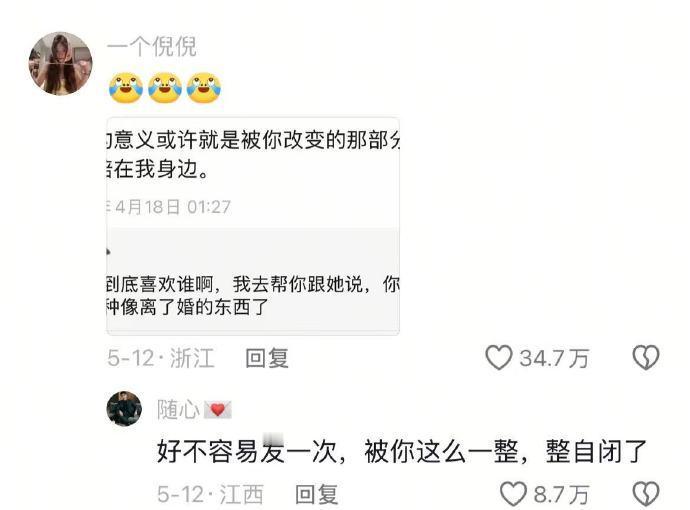Screen dimensions: 690x510
Task: Open 一个倪倪's profile avatar
Action: click(x=61, y=63)
